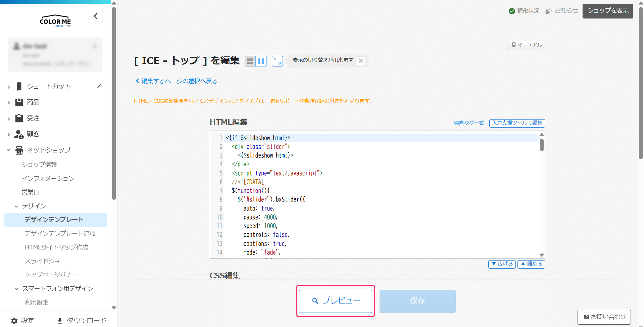Check the 稼働状況 operating status

pos(524,11)
